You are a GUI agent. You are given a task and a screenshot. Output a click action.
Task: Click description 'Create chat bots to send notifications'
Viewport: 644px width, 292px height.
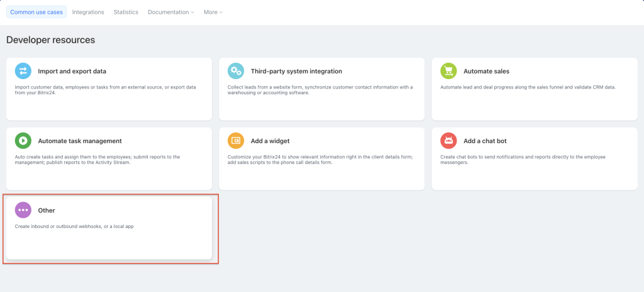tap(523, 160)
